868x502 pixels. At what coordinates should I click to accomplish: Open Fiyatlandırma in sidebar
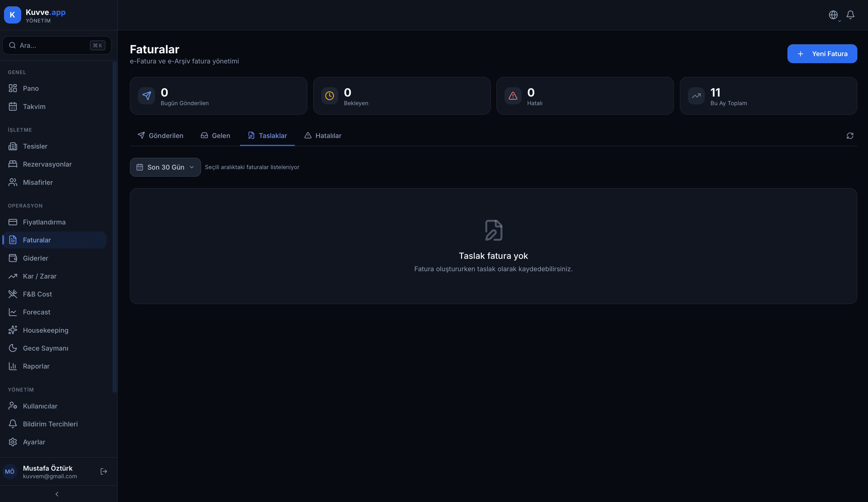54,222
